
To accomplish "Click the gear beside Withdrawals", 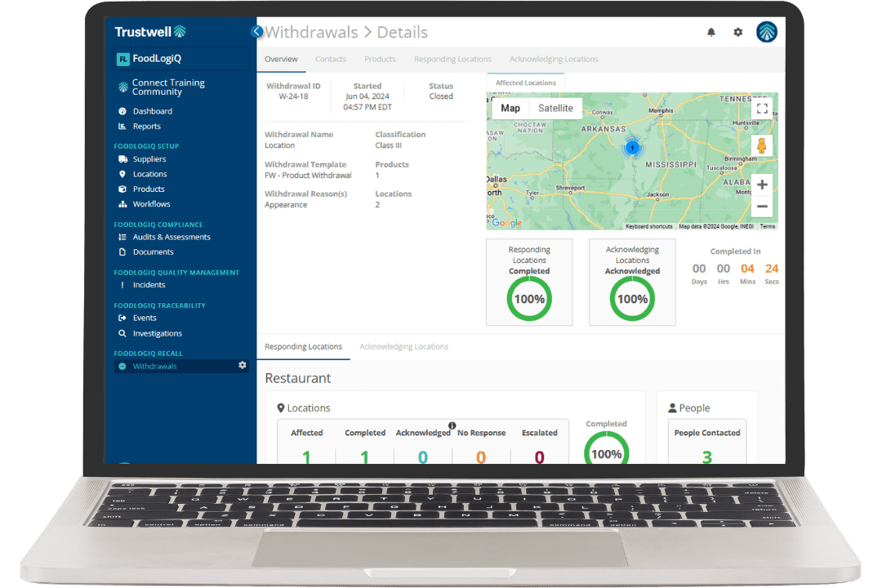I will [x=243, y=365].
